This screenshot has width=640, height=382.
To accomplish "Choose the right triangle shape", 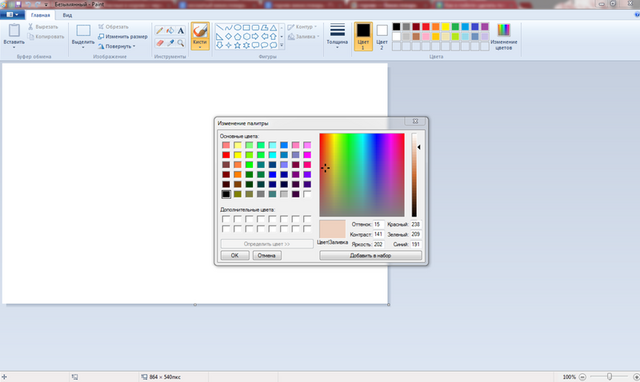I will [220, 37].
